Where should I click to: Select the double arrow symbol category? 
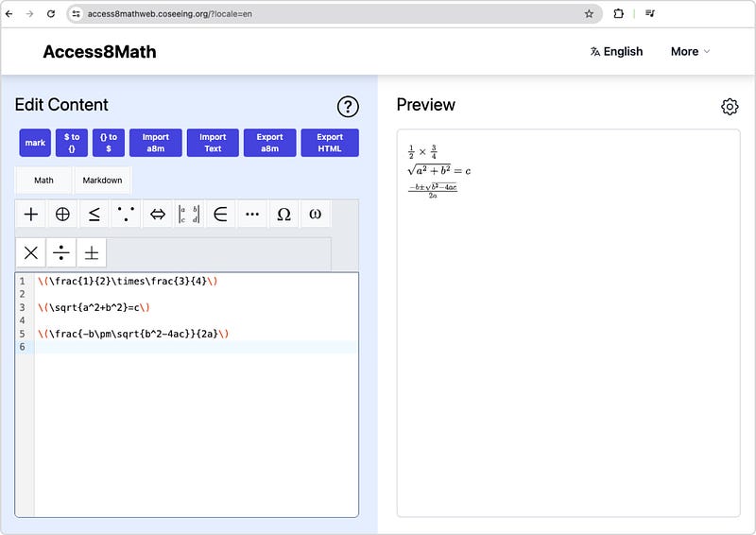pyautogui.click(x=157, y=214)
